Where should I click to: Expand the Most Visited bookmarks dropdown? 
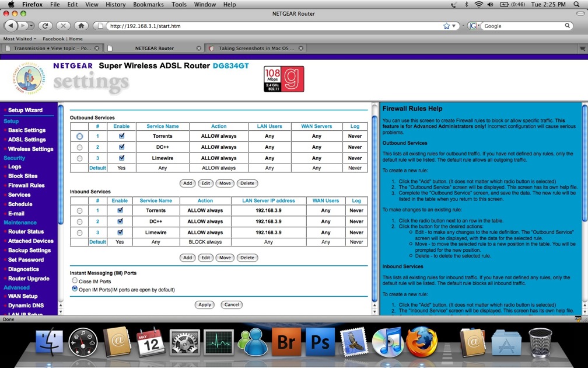pyautogui.click(x=20, y=39)
